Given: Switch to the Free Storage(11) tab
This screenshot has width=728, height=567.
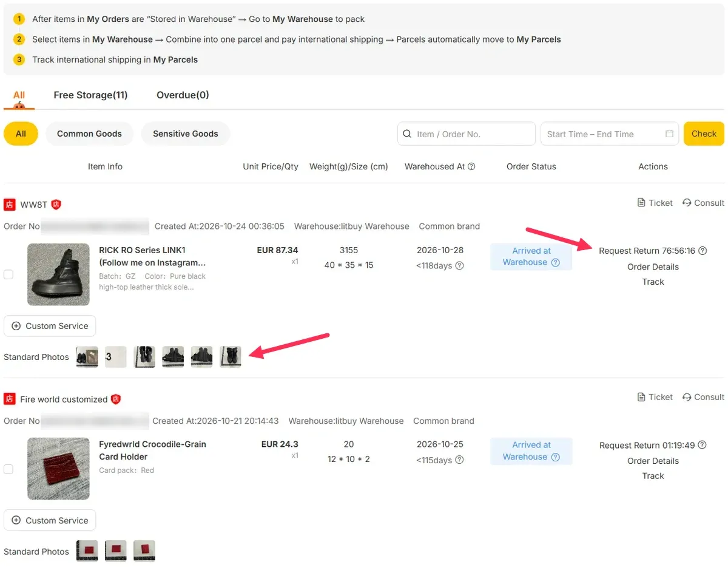Looking at the screenshot, I should 90,95.
